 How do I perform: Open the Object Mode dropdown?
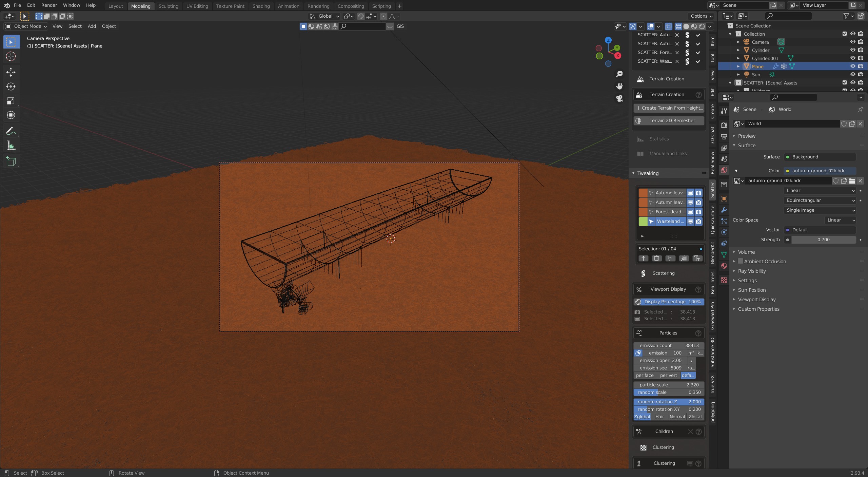(x=26, y=26)
